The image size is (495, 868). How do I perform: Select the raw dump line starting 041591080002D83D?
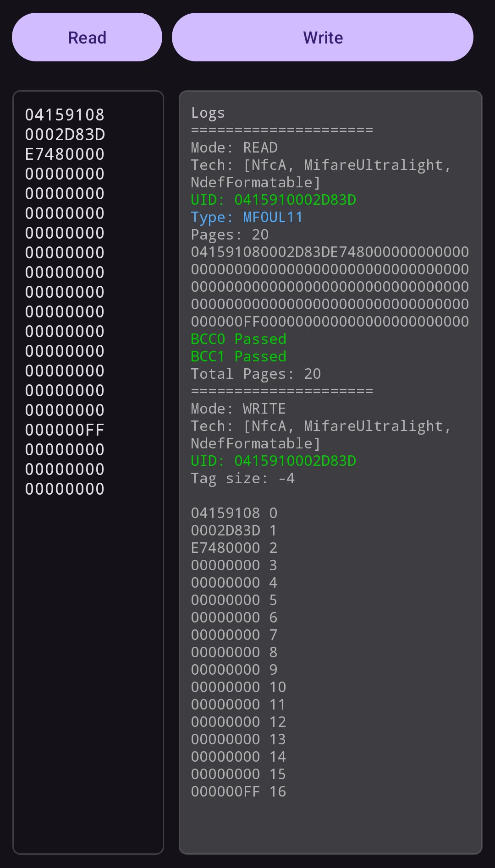pos(329,251)
